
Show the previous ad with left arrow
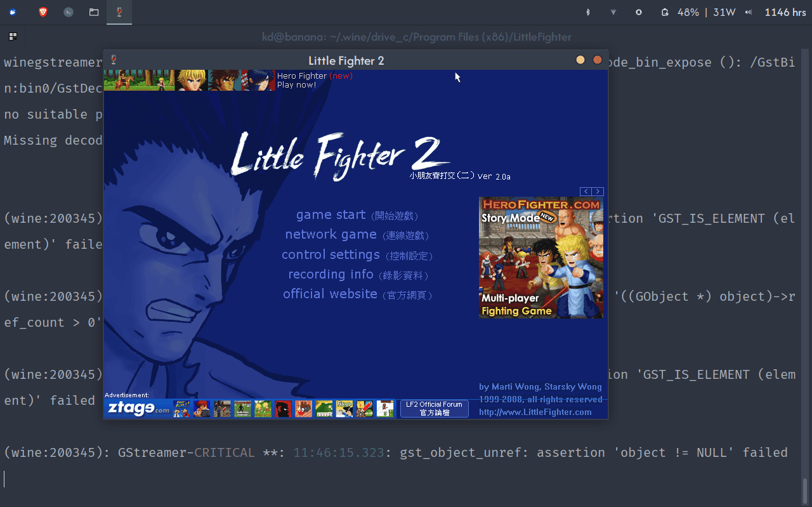tap(586, 192)
